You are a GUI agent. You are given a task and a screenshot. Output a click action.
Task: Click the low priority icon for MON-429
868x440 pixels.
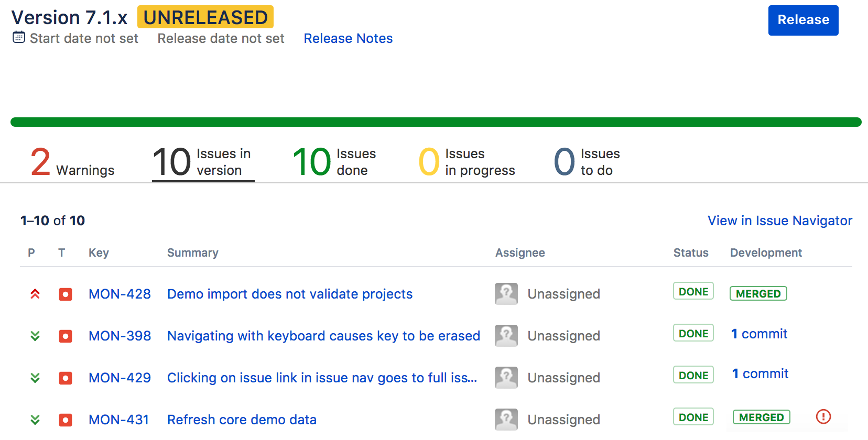pyautogui.click(x=35, y=378)
